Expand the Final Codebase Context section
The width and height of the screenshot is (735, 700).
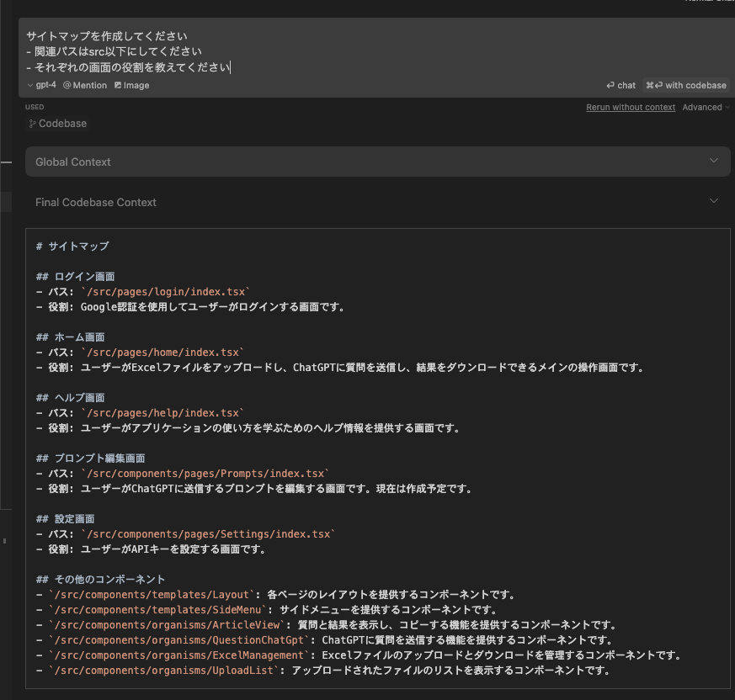click(x=715, y=202)
